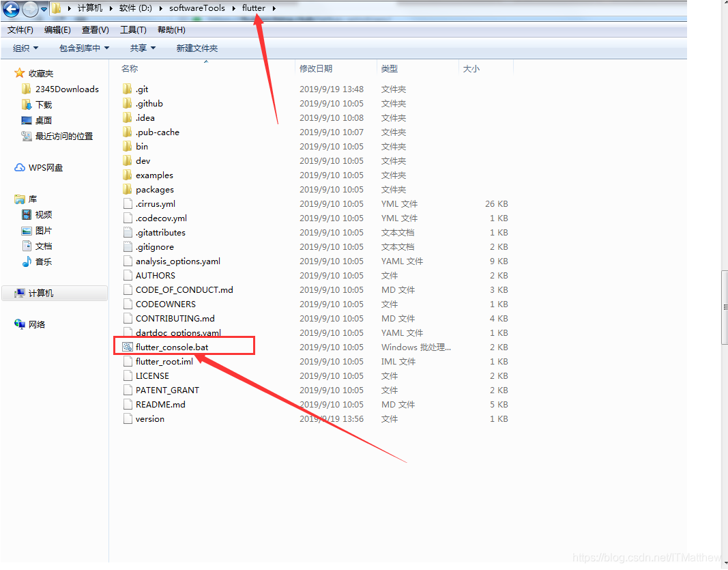Open the 文档 library icon
The width and height of the screenshot is (728, 570).
[27, 246]
